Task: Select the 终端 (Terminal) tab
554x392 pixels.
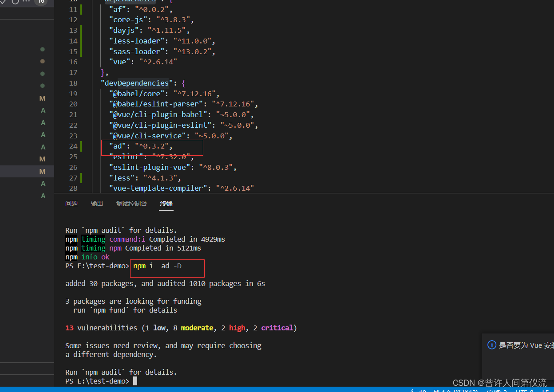Action: click(166, 204)
